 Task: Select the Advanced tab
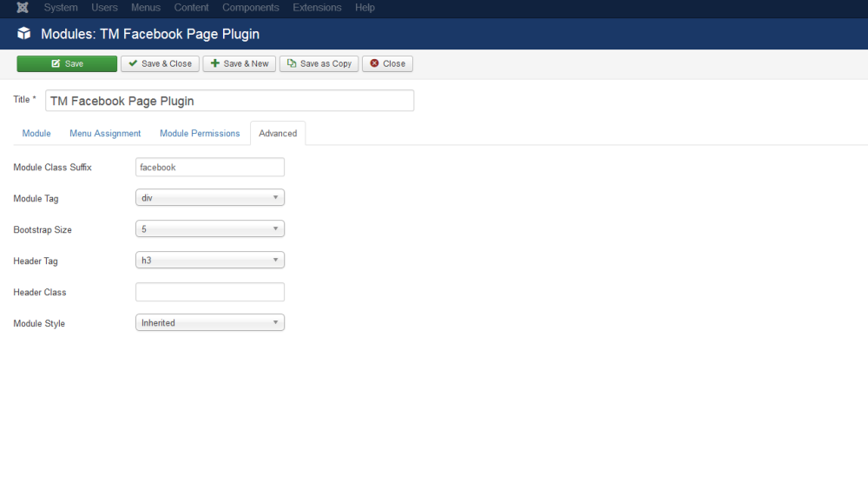(278, 134)
